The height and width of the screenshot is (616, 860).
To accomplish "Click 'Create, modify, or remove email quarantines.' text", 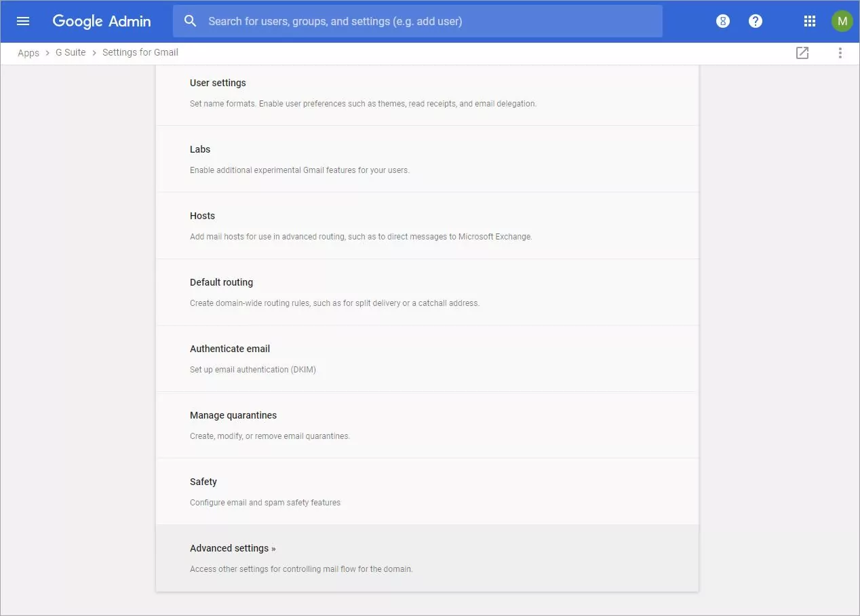I will coord(270,436).
